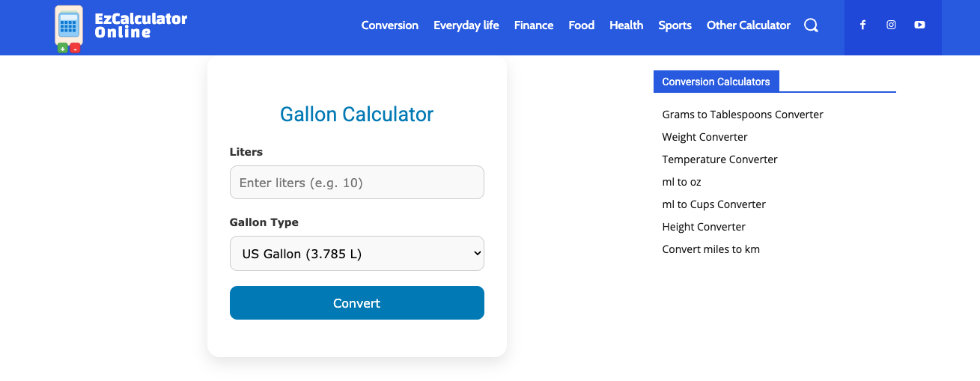
Task: Go to the Food menu
Action: [x=581, y=25]
